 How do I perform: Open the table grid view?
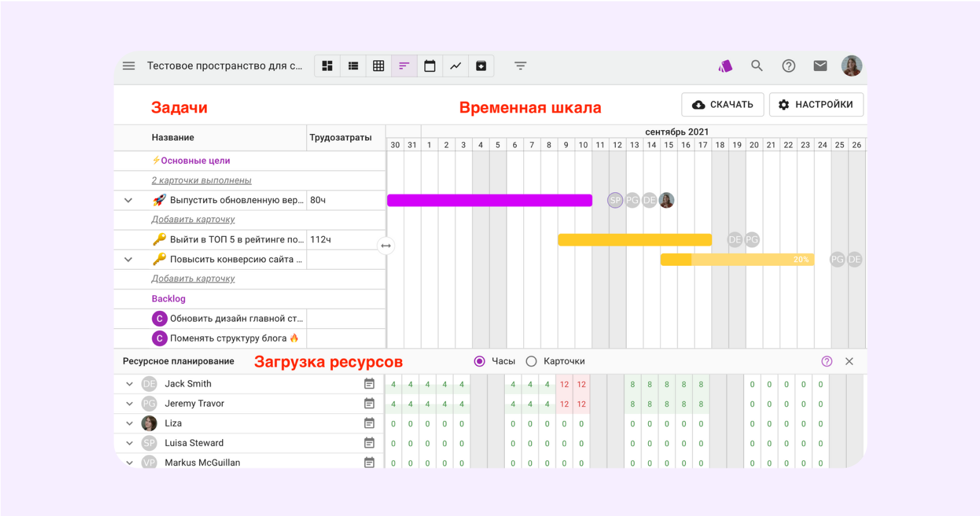coord(379,66)
